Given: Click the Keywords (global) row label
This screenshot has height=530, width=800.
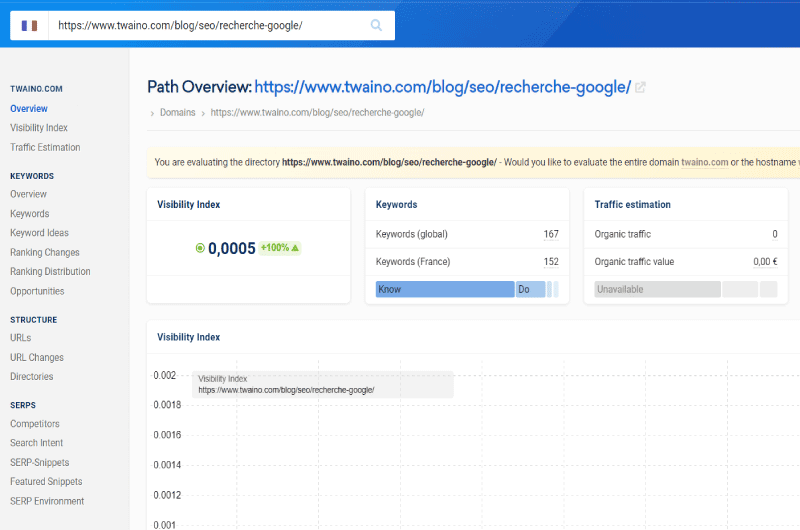Looking at the screenshot, I should click(x=412, y=234).
